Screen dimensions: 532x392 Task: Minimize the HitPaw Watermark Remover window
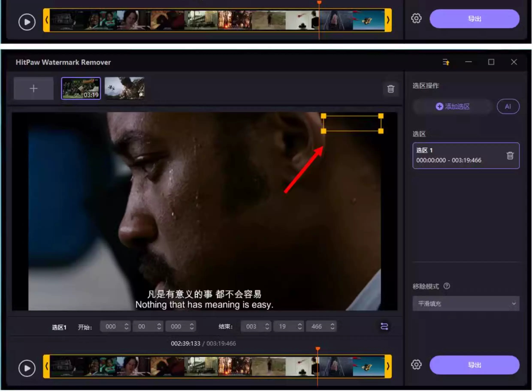[x=468, y=62]
